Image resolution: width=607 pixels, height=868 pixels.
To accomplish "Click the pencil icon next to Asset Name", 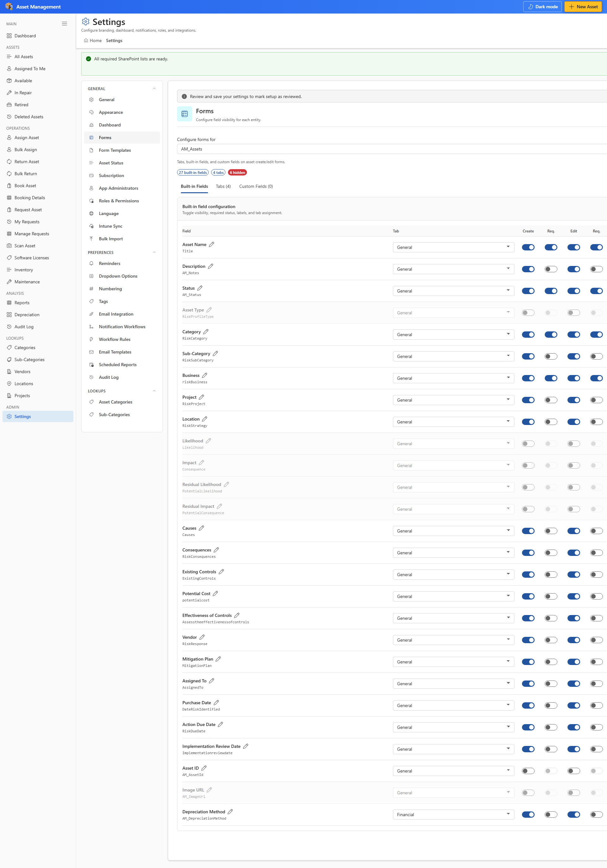I will [212, 244].
